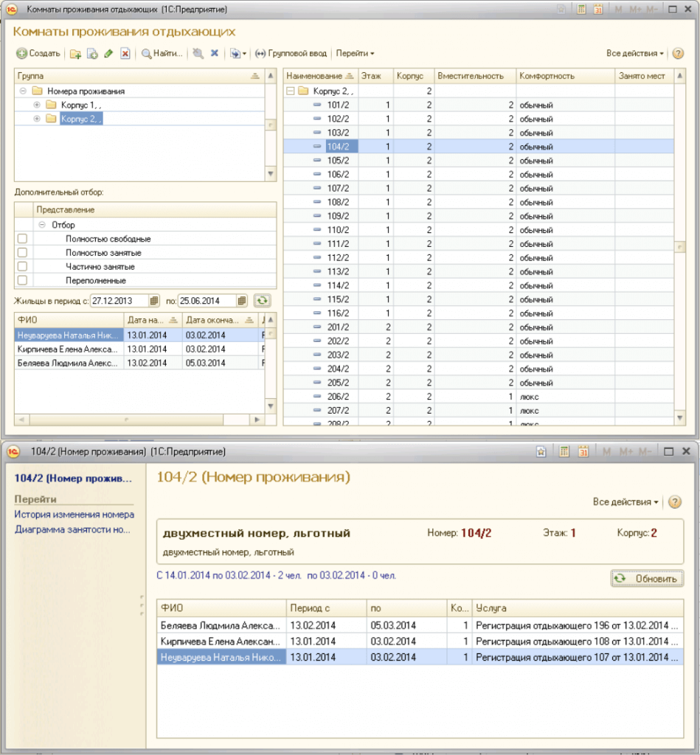Click the 'Создать' button
The image size is (700, 755).
tap(38, 54)
